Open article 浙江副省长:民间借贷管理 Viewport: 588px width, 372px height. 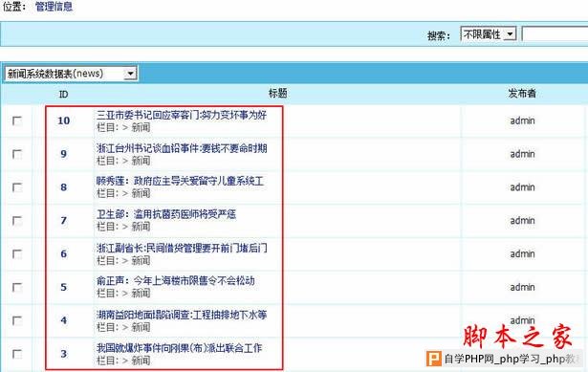pos(182,248)
